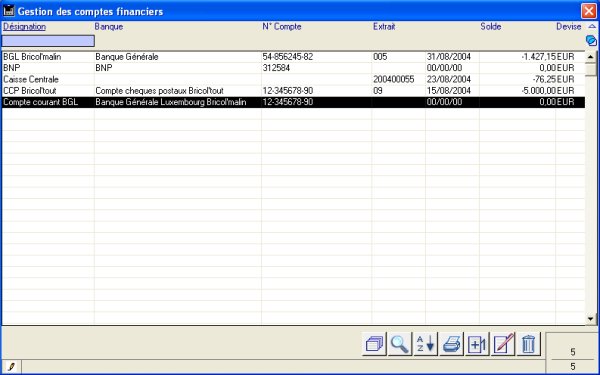Click the application icon in the title bar
Viewport: 600px width, 375px height.
[x=8, y=11]
